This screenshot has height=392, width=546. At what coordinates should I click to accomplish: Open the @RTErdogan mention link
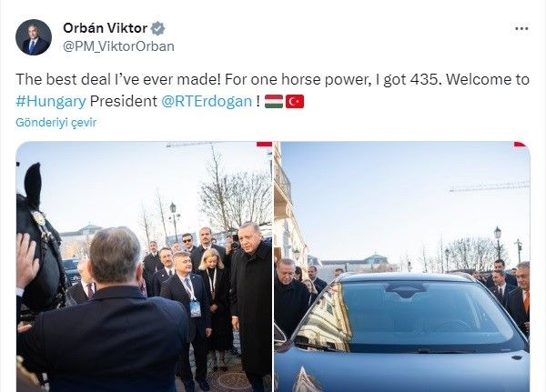[x=207, y=101]
